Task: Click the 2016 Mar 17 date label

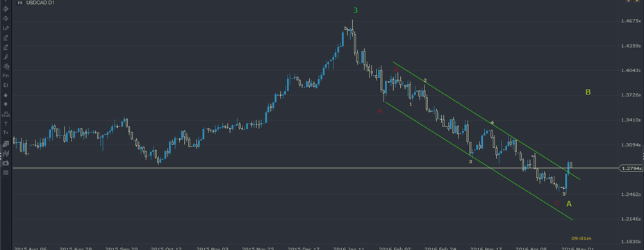Action: pos(486,248)
